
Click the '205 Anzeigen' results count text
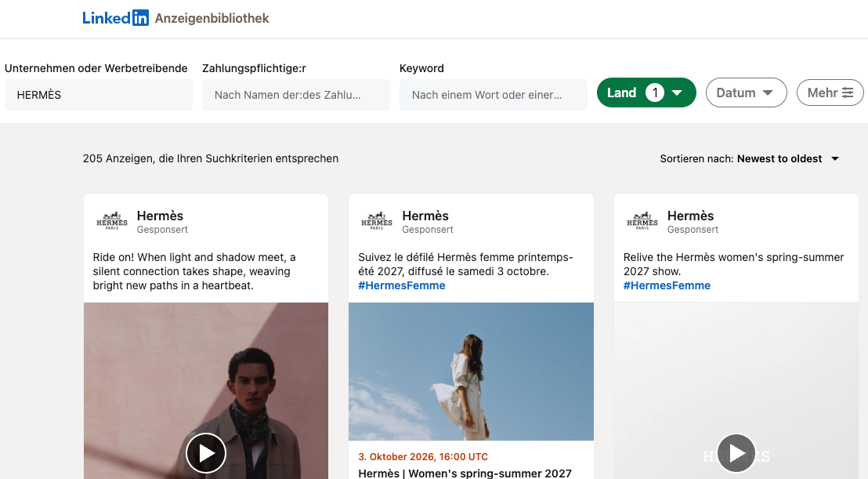click(x=211, y=158)
